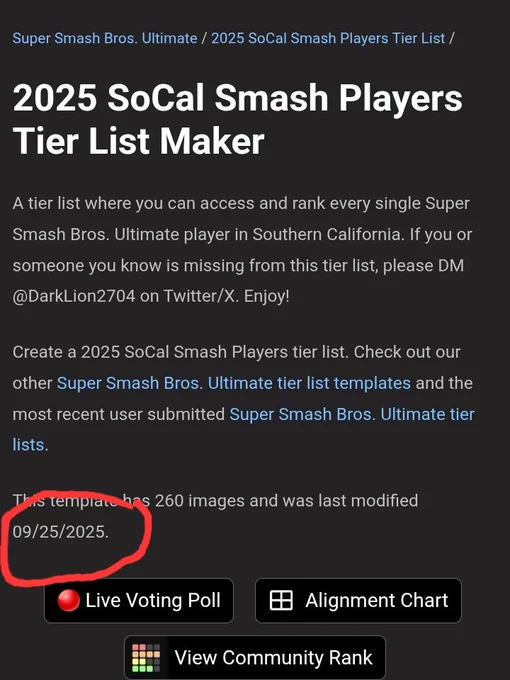Go to Super Smash Bros. Ultimate breadcrumb
Screen dimensions: 510x680
(x=105, y=38)
